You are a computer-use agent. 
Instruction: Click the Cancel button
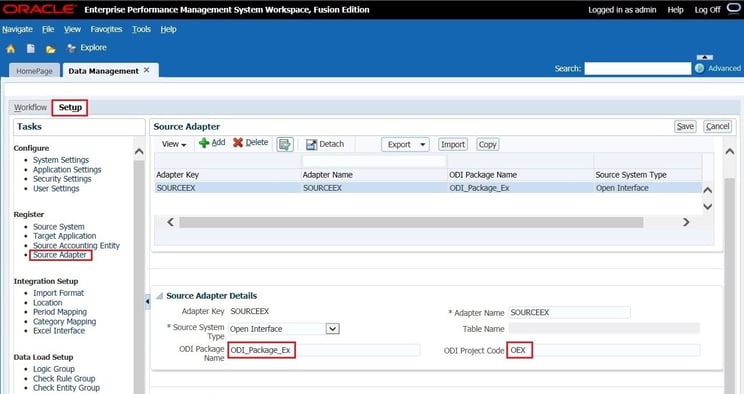tap(717, 126)
